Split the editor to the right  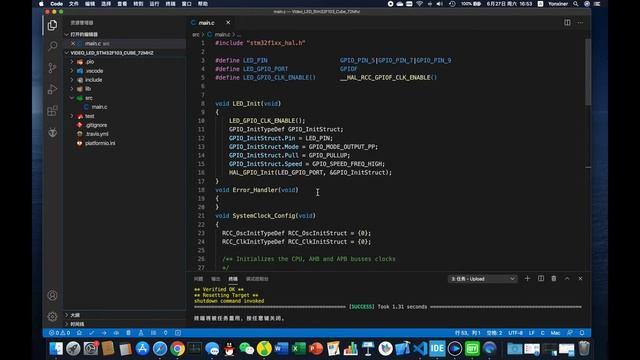(x=567, y=22)
